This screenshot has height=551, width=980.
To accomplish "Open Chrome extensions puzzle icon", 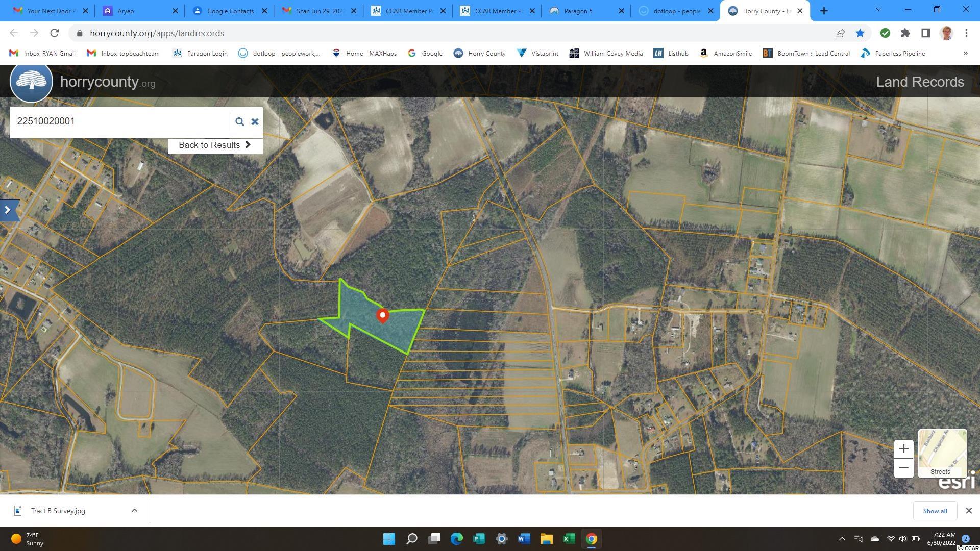I will (905, 33).
